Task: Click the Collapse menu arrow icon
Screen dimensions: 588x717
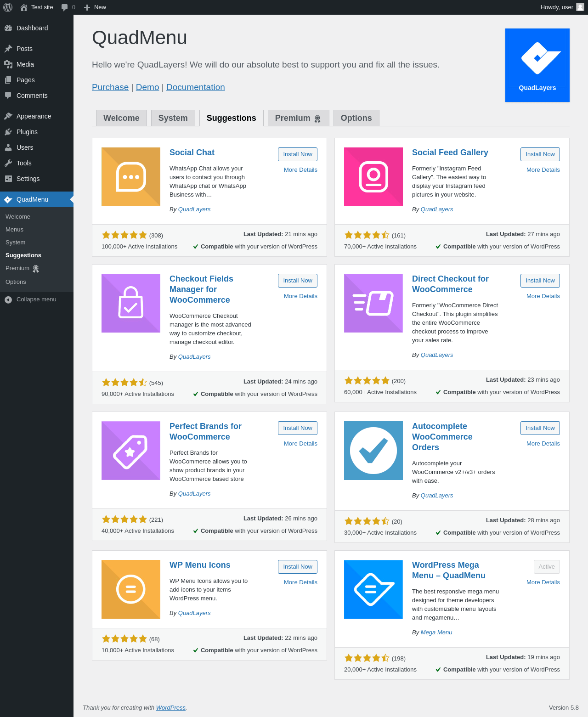Action: [8, 299]
